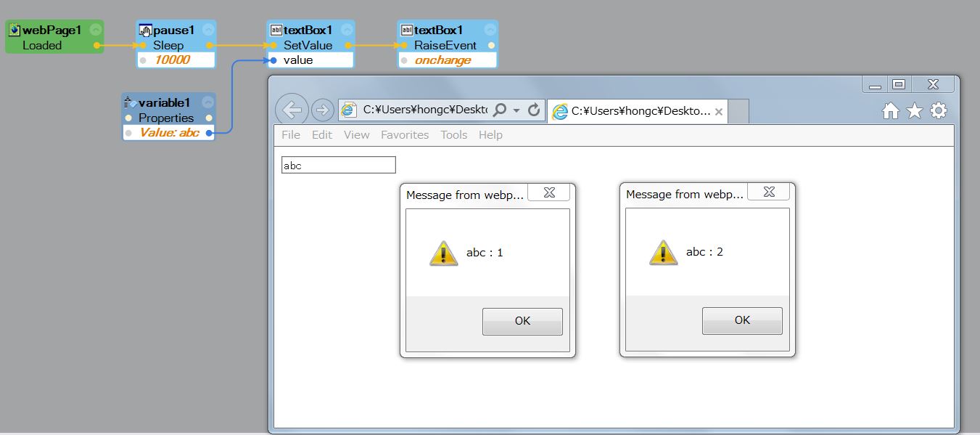
Task: Close the Internet Explorer window
Action: [x=933, y=85]
